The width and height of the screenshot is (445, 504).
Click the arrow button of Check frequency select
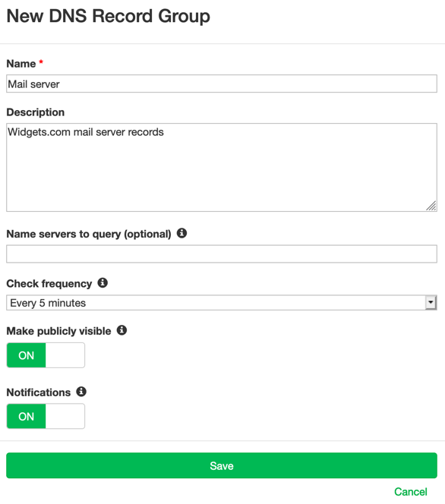pos(431,303)
